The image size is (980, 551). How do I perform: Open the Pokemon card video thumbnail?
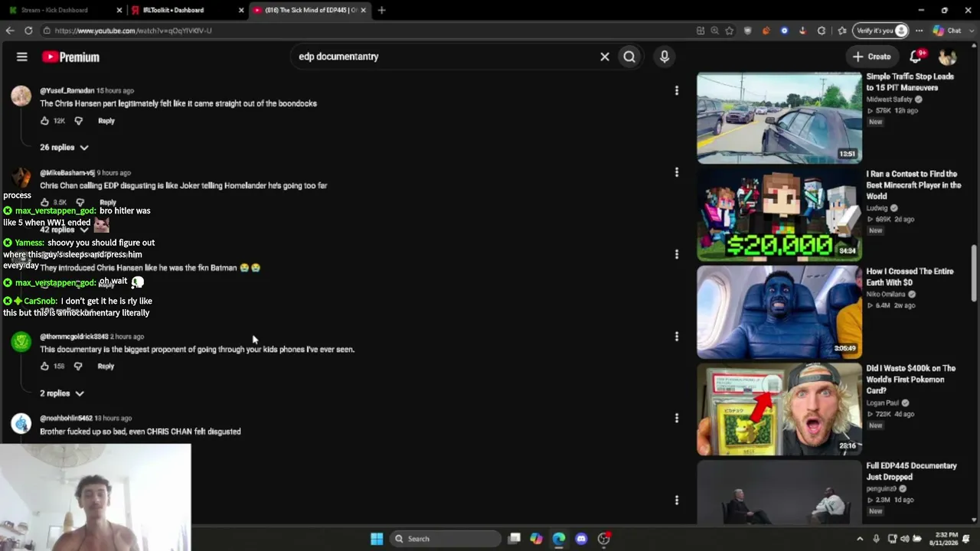(779, 409)
